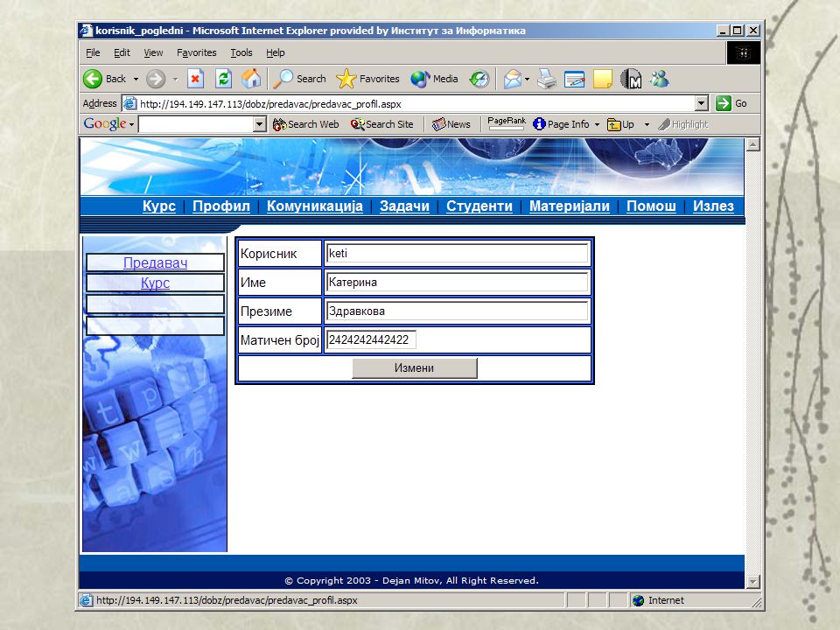Open the Курс link in top navigation
This screenshot has height=630, width=840.
point(159,206)
